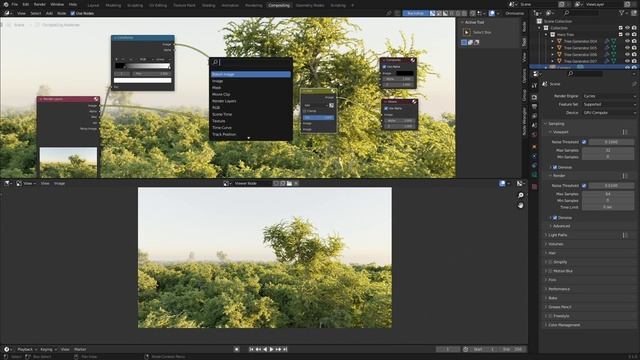
Task: Toggle Viewport Noise Threshold checkbox
Action: tap(584, 142)
